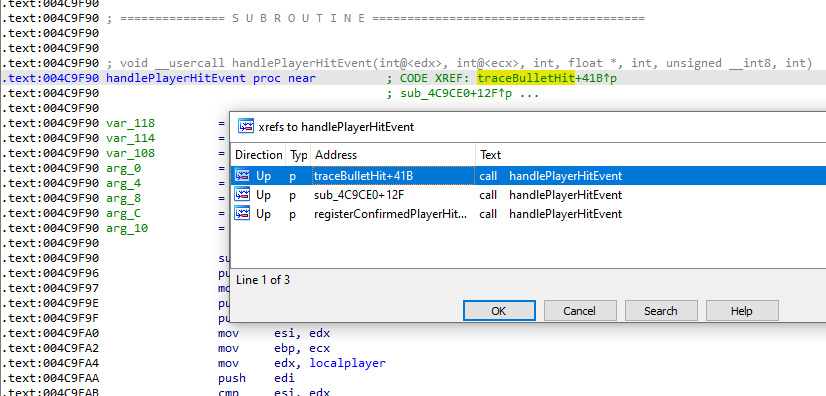Click 'mov ebp, ecx' instruction line
Image resolution: width=826 pixels, height=396 pixels.
pyautogui.click(x=274, y=349)
